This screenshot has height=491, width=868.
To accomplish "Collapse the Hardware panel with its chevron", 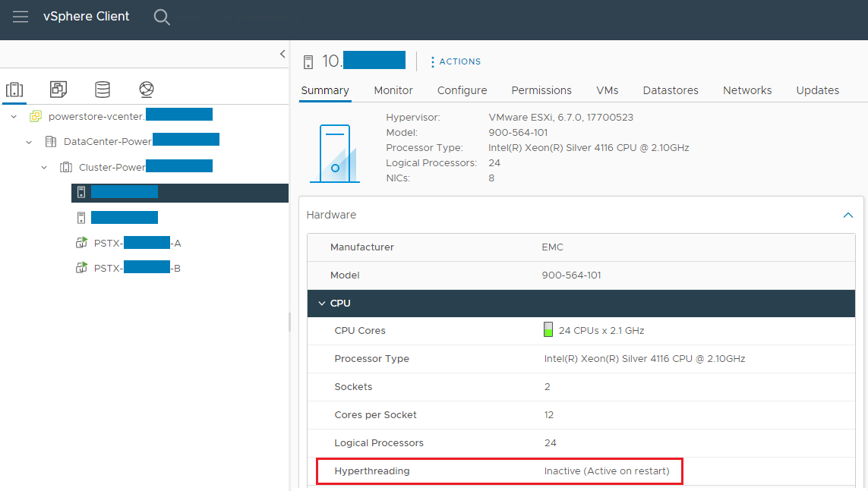I will click(847, 215).
